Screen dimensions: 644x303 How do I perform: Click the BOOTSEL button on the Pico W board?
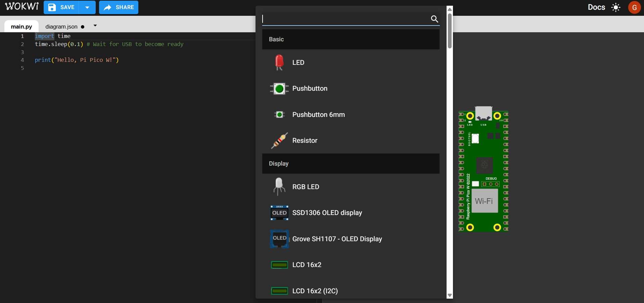pos(475,138)
